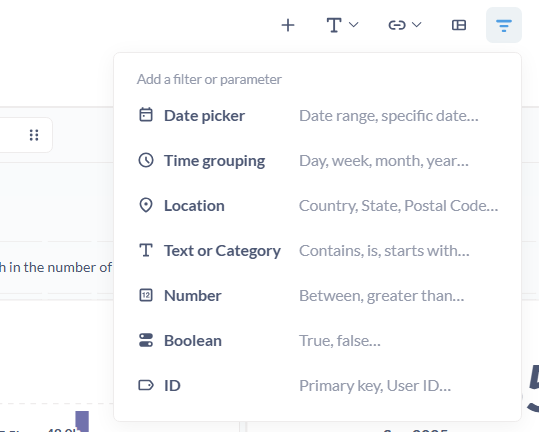Open the link card dropdown chevron

[x=417, y=25]
